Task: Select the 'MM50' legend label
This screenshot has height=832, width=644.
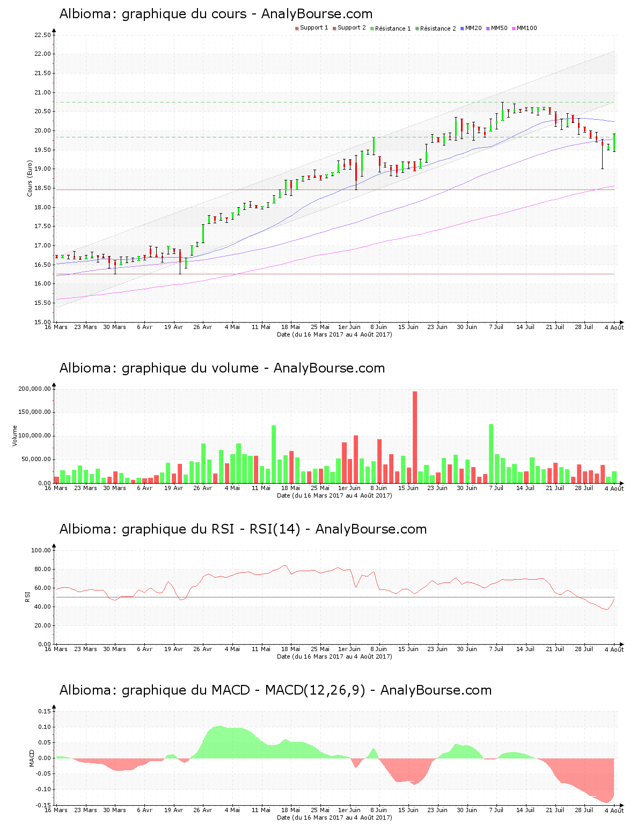Action: (x=499, y=28)
